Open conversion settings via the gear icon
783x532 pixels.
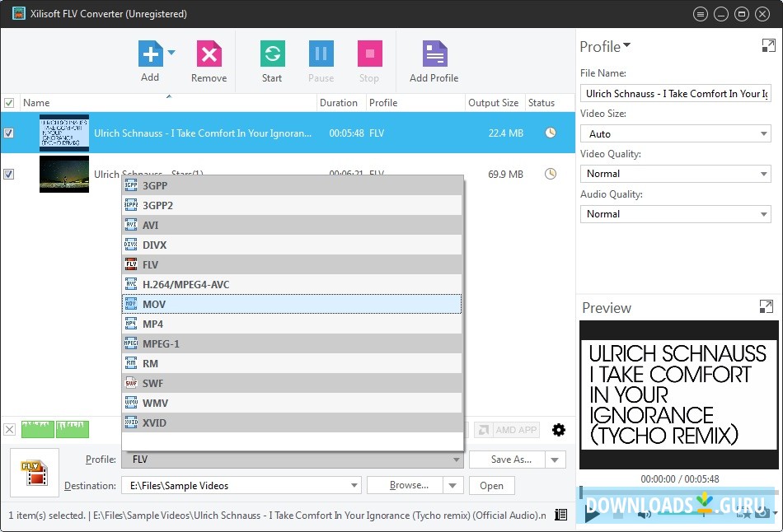coord(559,429)
